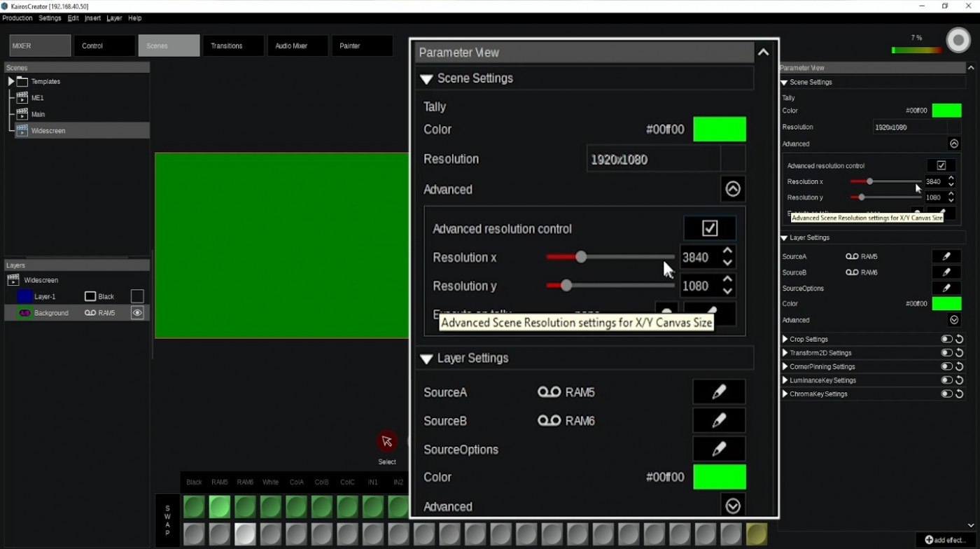
Task: Select the green Black source button in the top row
Action: 194,506
